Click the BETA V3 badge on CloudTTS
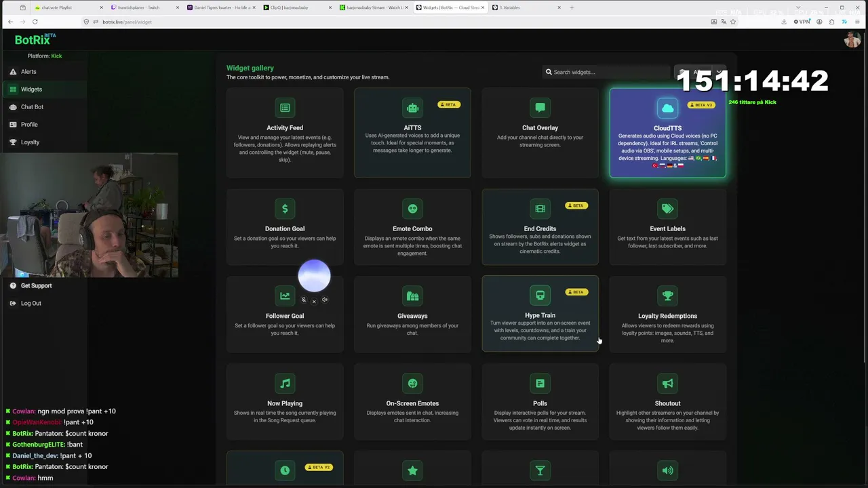The image size is (868, 488). [x=701, y=105]
